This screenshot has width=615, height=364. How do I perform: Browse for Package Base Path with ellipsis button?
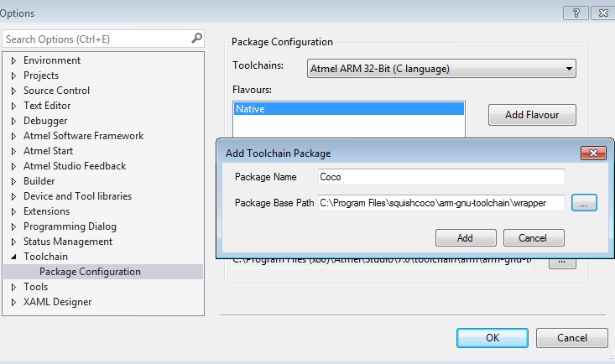(584, 202)
